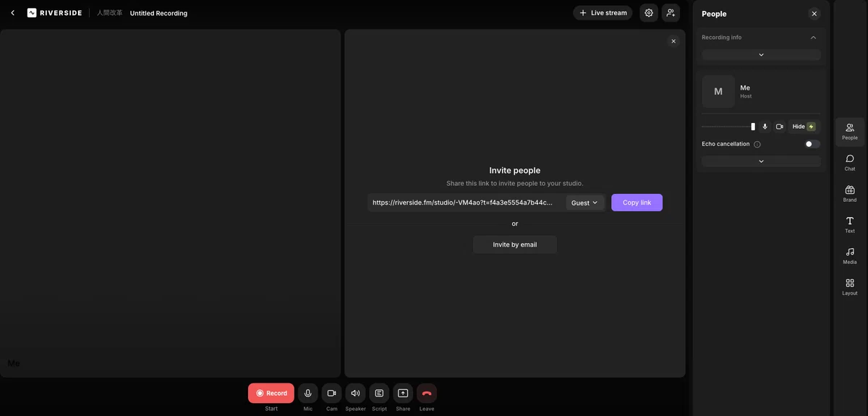Click the Me label in video tile
Viewport: 868px width, 416px height.
click(x=14, y=363)
